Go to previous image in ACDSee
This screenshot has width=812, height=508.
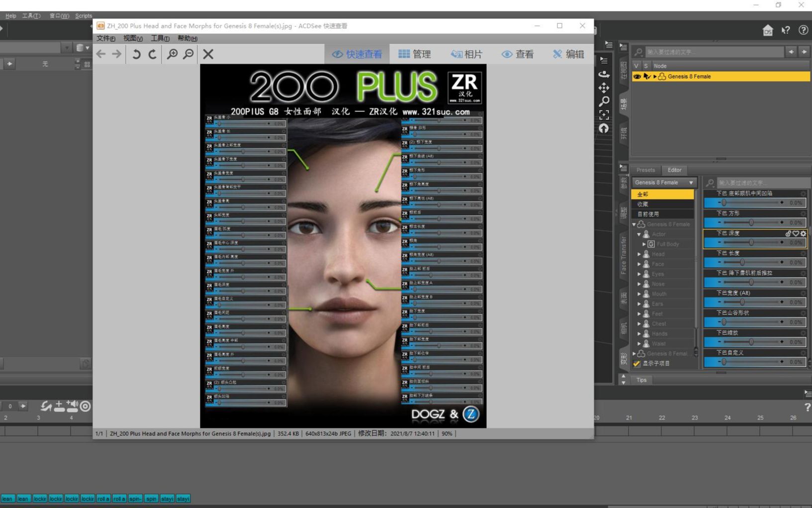click(101, 54)
